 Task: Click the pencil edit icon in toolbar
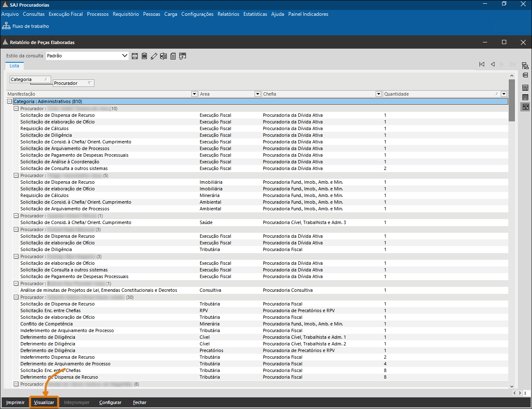click(154, 56)
